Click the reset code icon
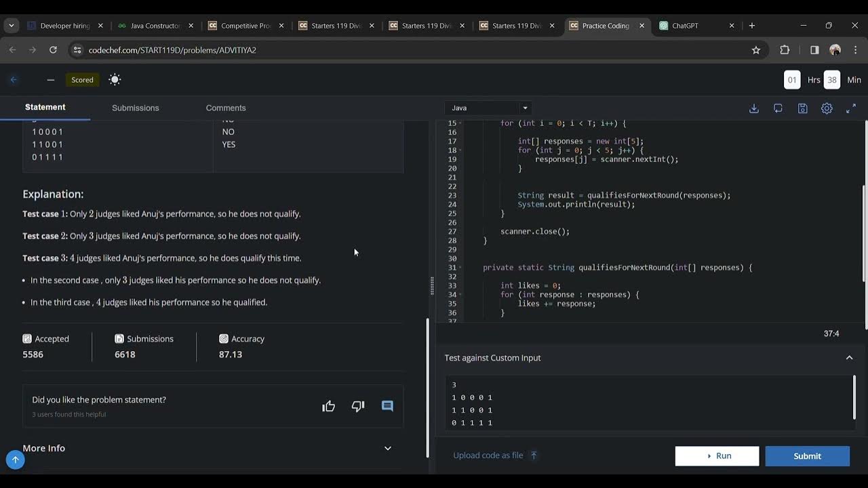Screen dimensions: 868x488 (x=778, y=108)
